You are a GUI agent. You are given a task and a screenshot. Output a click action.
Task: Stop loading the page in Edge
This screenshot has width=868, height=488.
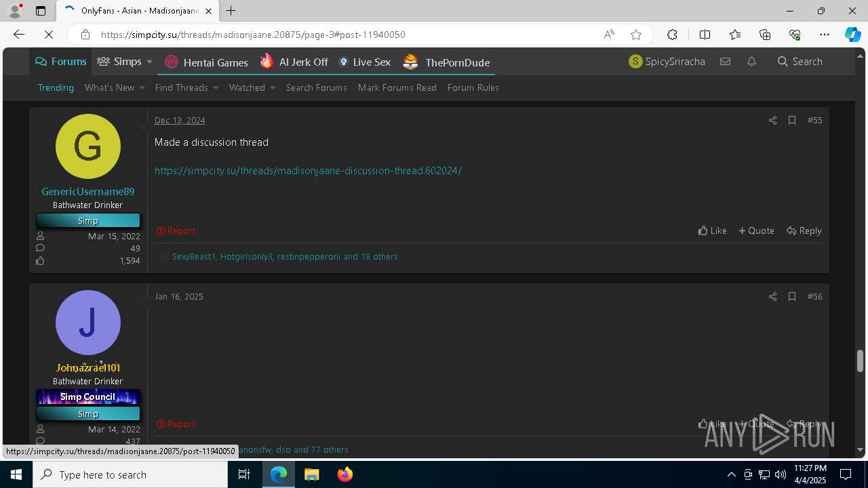(x=49, y=35)
